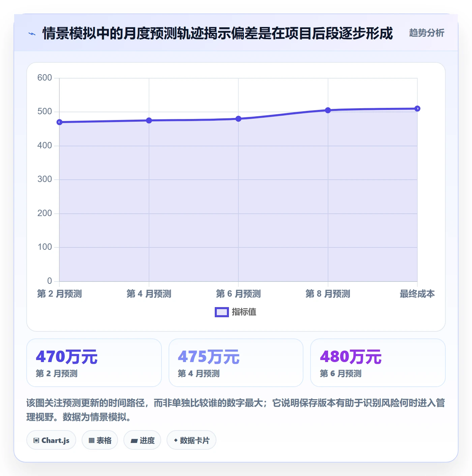Click the diamond icon in 数据卡片 tag
Screen dimensions: 472x476
[x=176, y=440]
